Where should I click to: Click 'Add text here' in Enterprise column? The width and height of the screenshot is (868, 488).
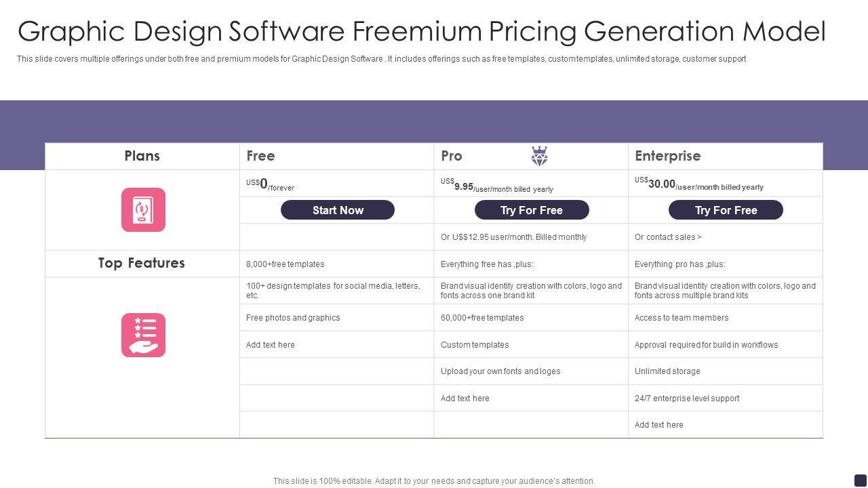(659, 425)
